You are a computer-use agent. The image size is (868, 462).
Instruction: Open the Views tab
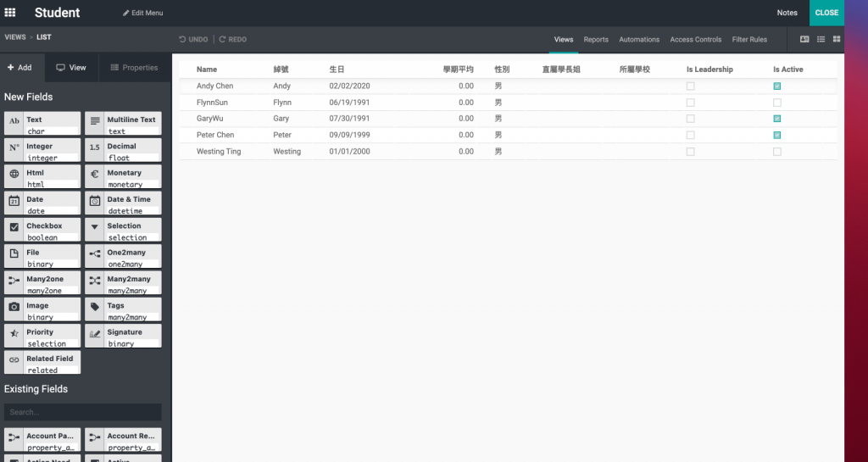click(x=564, y=39)
